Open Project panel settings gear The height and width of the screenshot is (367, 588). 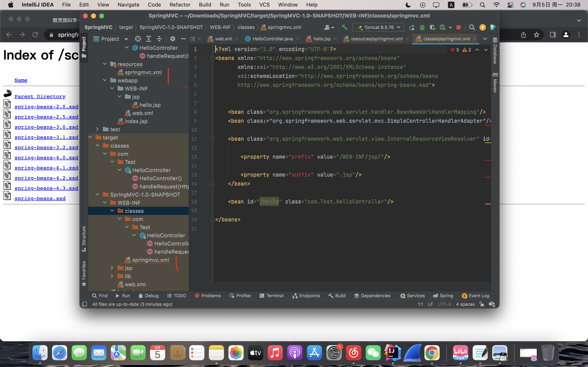click(173, 39)
